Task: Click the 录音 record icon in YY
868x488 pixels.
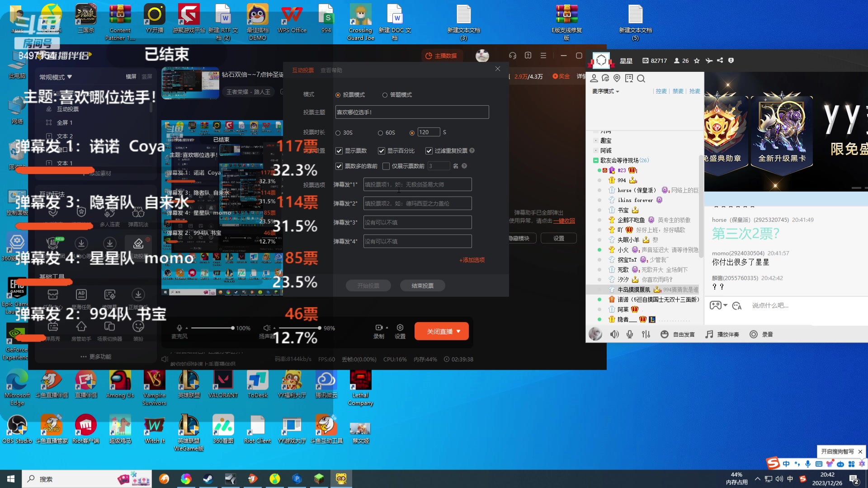Action: point(754,334)
